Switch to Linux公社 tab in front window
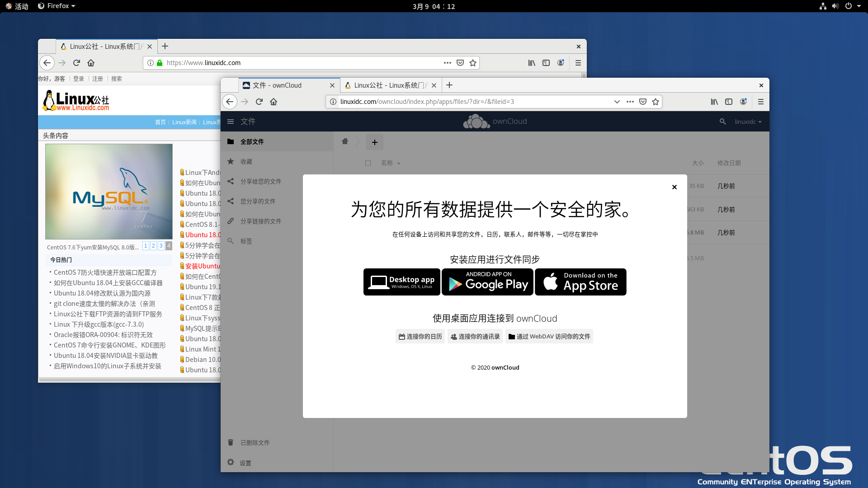Image resolution: width=868 pixels, height=488 pixels. (x=391, y=85)
